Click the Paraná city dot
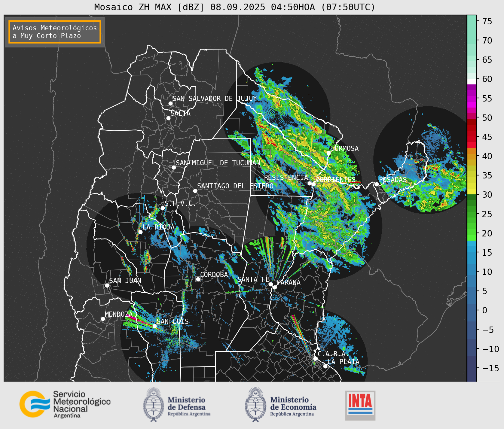 coord(275,288)
